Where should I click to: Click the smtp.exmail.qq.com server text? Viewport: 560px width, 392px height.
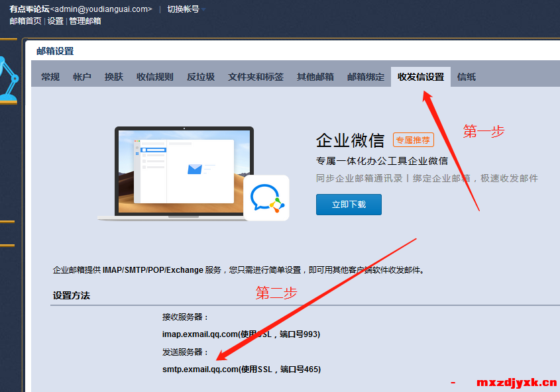[241, 369]
